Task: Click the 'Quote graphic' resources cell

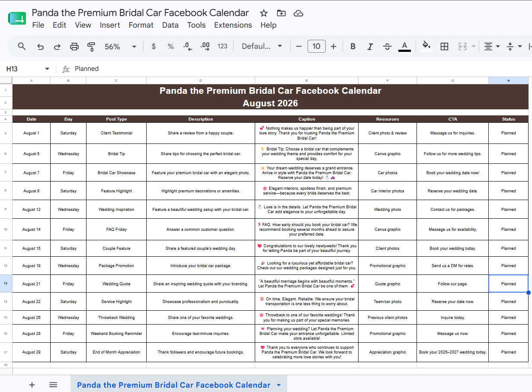Action: tap(388, 284)
